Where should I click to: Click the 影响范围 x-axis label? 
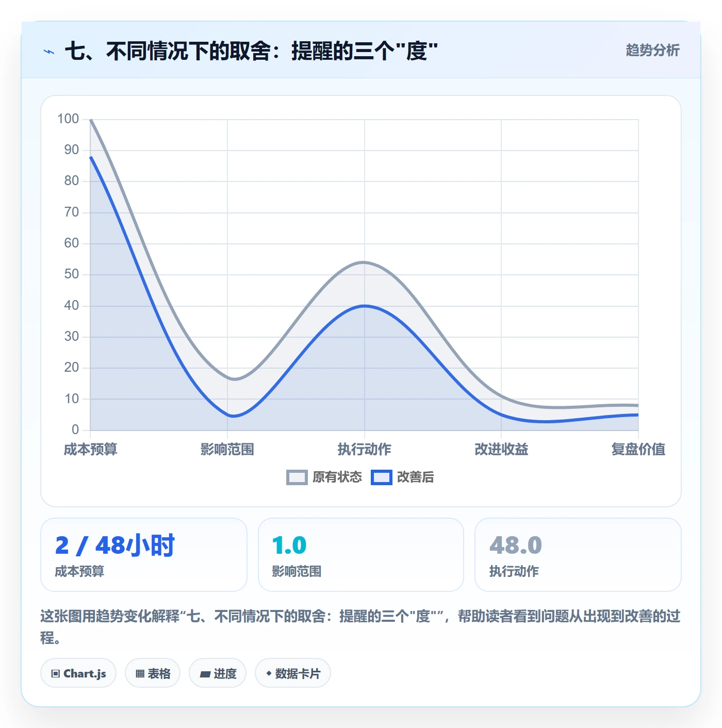(x=227, y=450)
